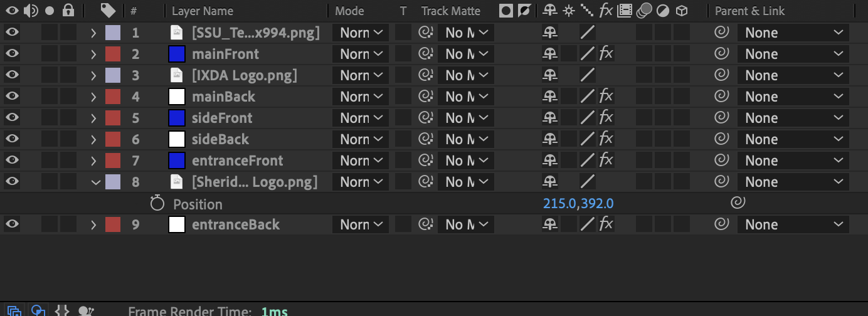The image size is (868, 316).
Task: Click the track matte pick whip for sideBack
Action: click(x=426, y=139)
